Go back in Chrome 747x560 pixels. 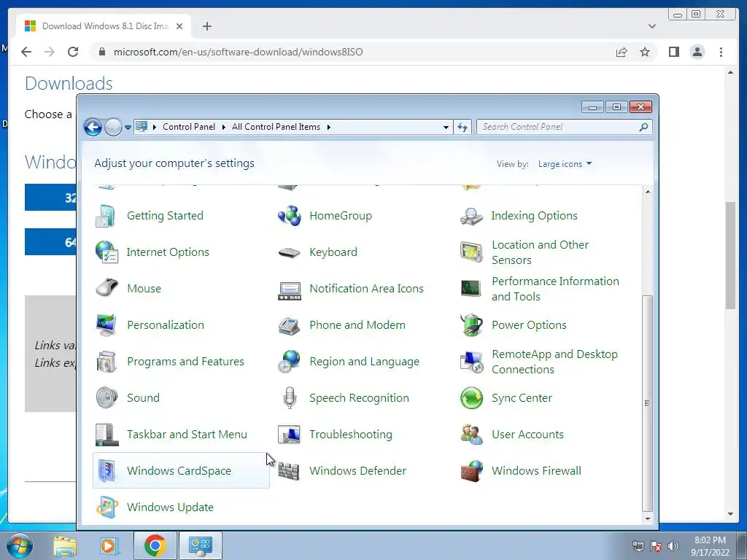tap(26, 52)
